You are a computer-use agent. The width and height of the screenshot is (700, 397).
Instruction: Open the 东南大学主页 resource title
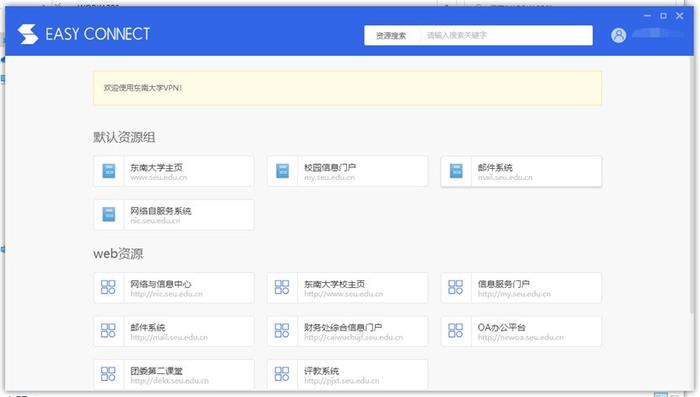coord(156,167)
